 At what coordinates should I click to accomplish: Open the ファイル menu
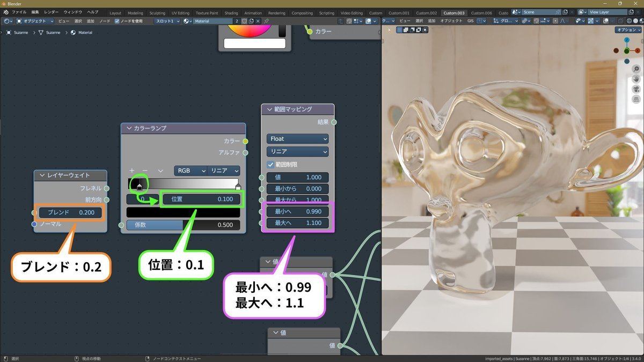click(x=19, y=12)
